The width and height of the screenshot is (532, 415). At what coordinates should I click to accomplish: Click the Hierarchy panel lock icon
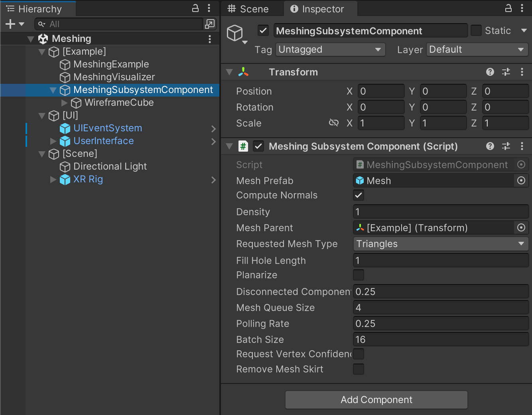click(195, 8)
